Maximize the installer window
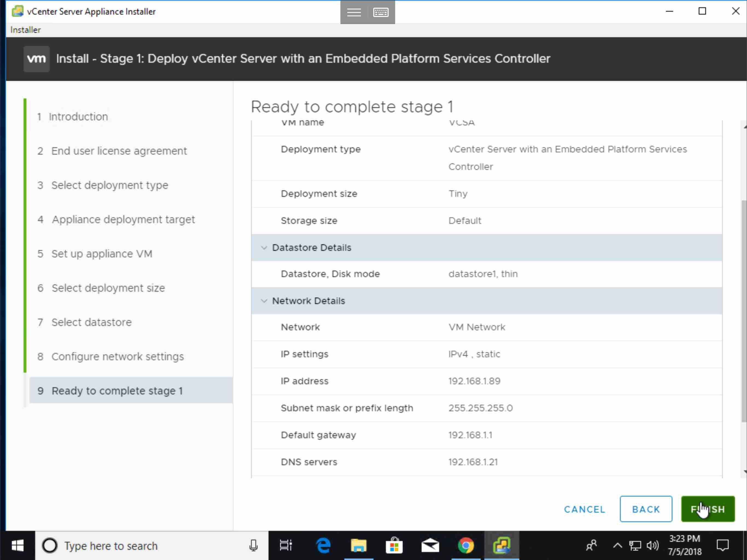Image resolution: width=747 pixels, height=560 pixels. [x=702, y=11]
